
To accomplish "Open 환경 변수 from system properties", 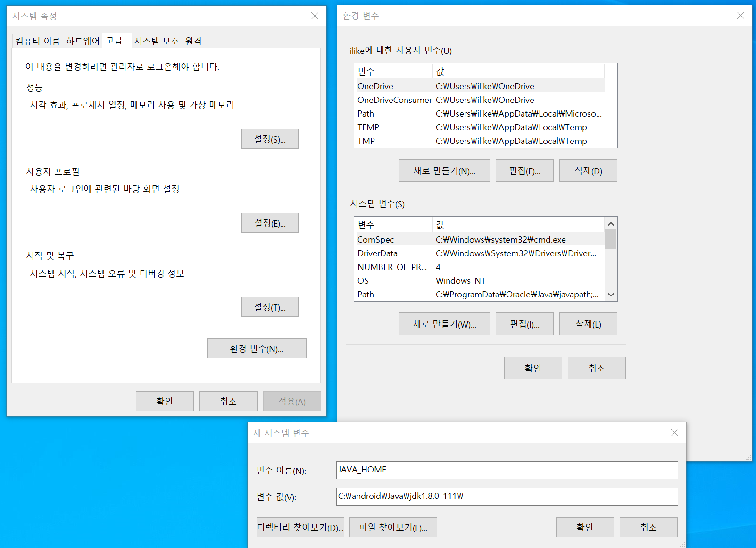I will [256, 348].
